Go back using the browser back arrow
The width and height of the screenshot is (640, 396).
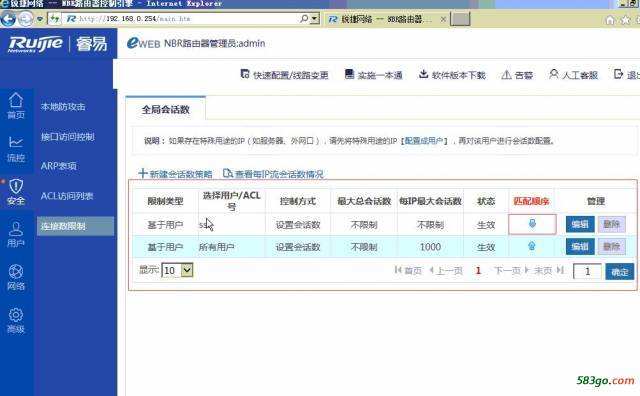[x=8, y=19]
